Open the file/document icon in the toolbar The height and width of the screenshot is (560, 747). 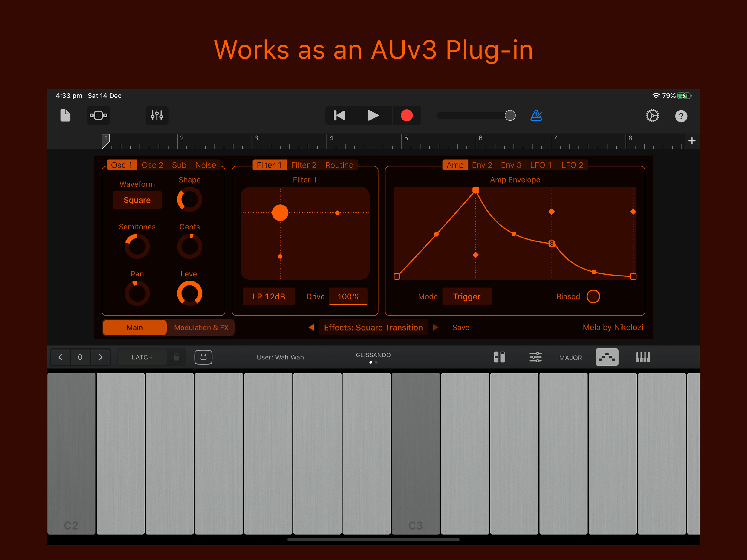(65, 116)
